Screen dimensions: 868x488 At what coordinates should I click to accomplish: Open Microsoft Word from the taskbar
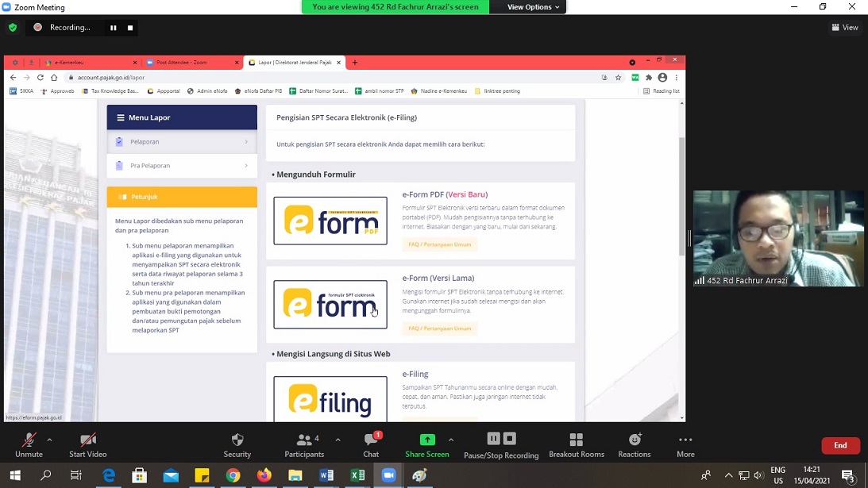[x=326, y=475]
